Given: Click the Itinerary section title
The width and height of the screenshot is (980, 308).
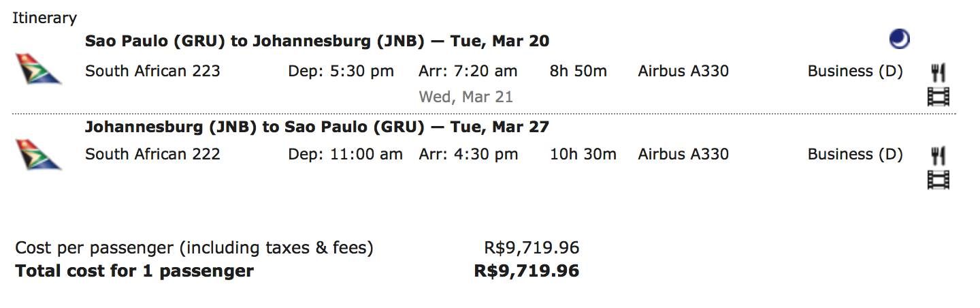Looking at the screenshot, I should [45, 18].
